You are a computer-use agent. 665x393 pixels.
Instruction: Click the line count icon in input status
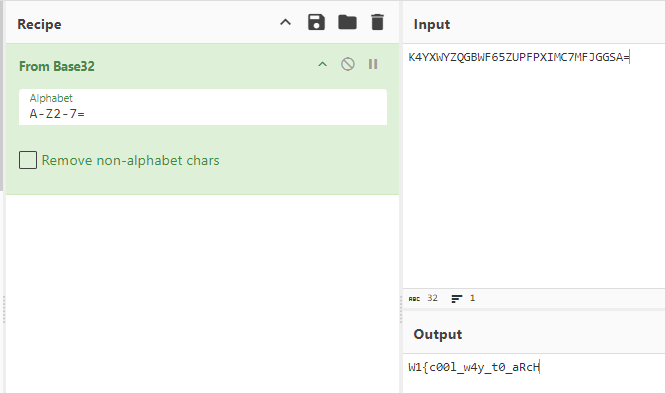(457, 298)
